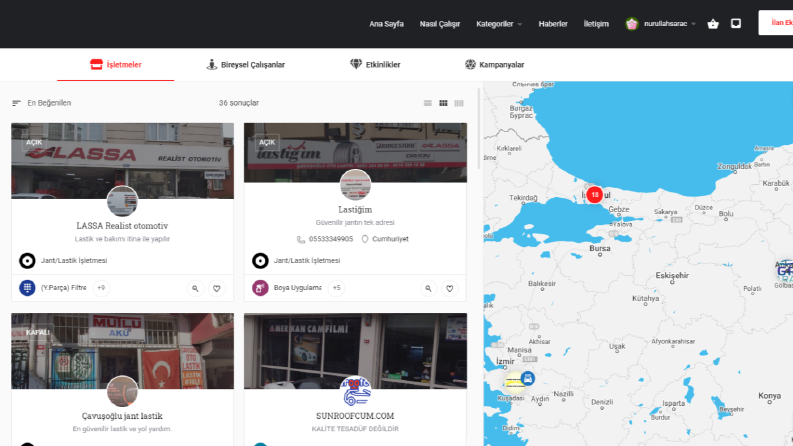Switch to the İşletmeler tab

click(x=116, y=65)
